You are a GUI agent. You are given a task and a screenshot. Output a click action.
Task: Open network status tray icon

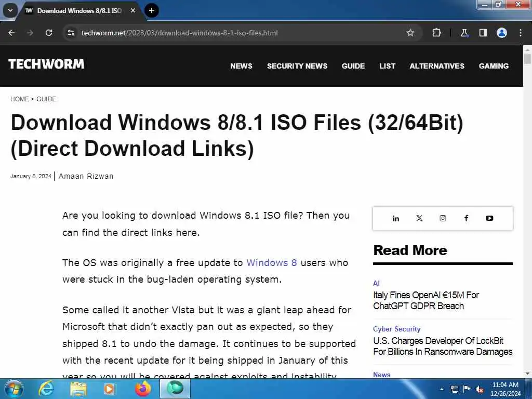pyautogui.click(x=454, y=389)
